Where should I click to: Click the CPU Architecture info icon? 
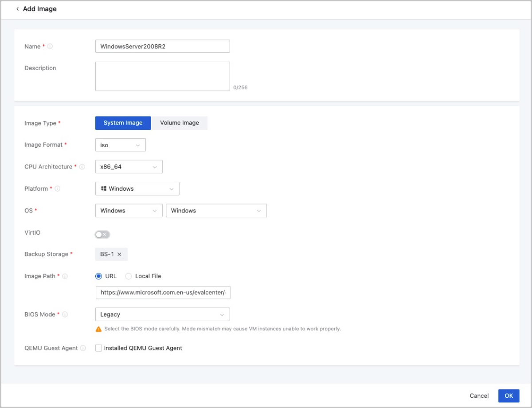(x=82, y=167)
